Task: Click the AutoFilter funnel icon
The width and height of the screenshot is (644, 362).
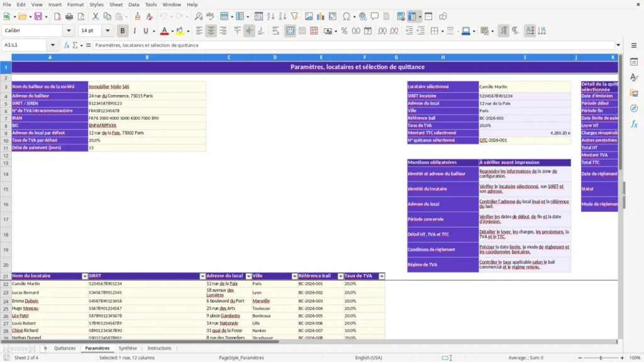Action: click(294, 16)
